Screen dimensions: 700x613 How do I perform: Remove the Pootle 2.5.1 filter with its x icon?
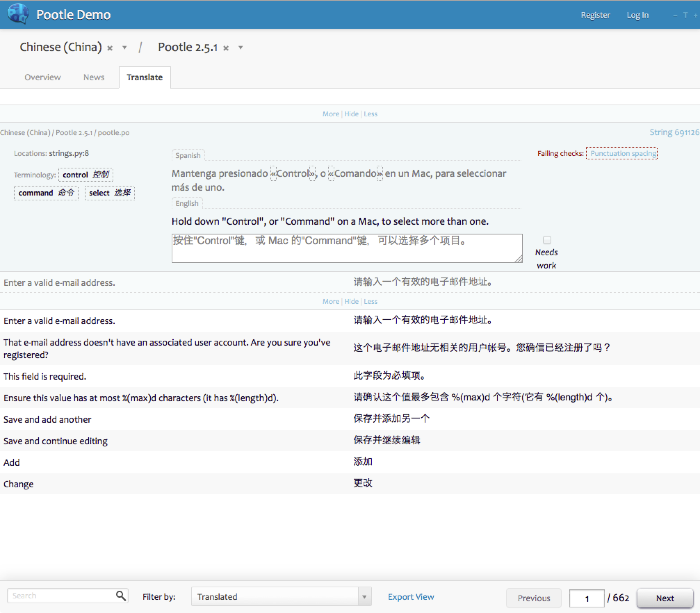tap(226, 48)
